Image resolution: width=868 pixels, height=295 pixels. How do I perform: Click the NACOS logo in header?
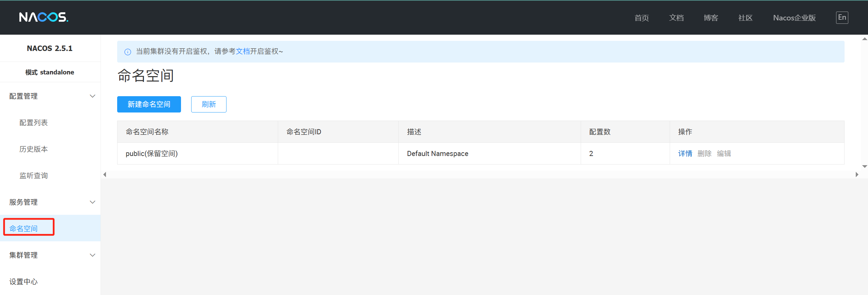point(43,17)
